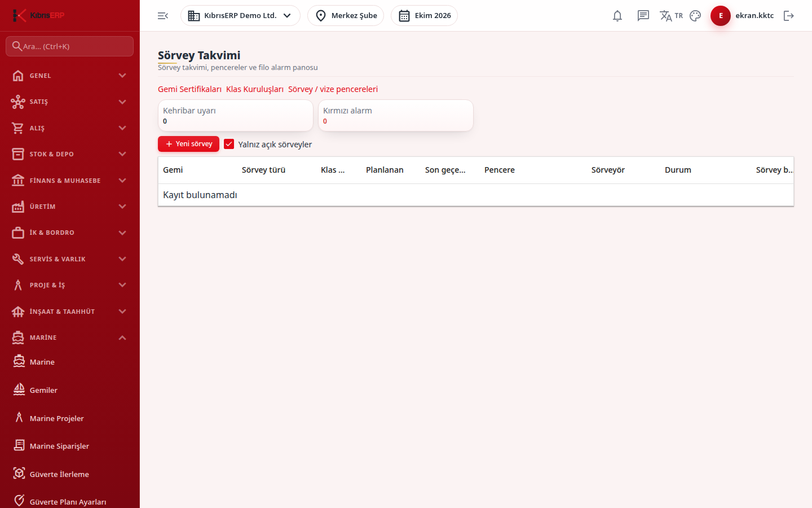The image size is (812, 508).
Task: Log out with the exit icon
Action: (789, 16)
